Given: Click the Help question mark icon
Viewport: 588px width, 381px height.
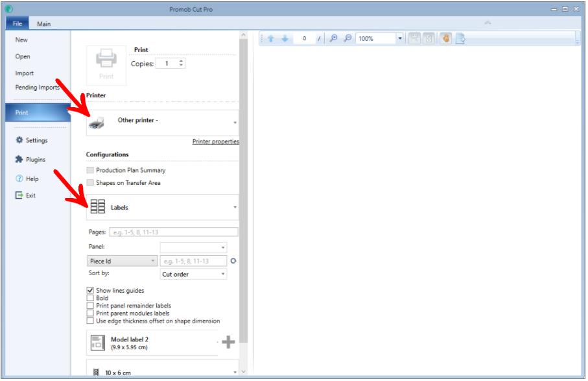Looking at the screenshot, I should coord(19,178).
